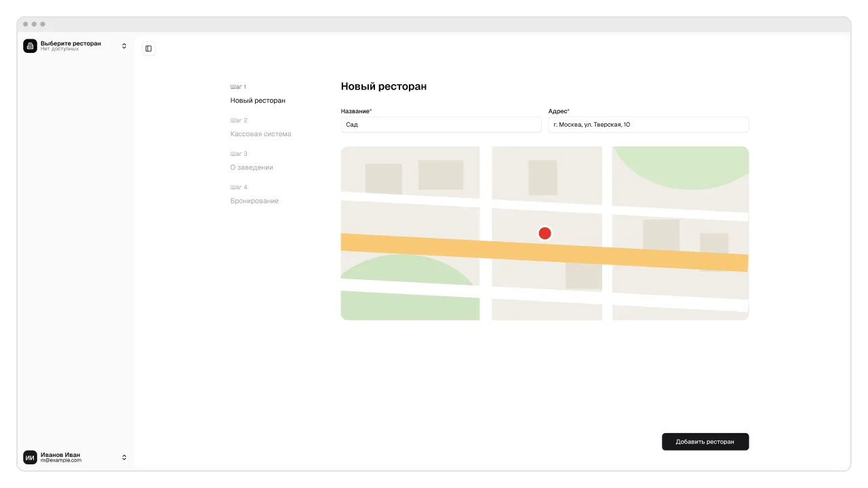Click the red location pin on map
868x488 pixels.
[x=545, y=233]
